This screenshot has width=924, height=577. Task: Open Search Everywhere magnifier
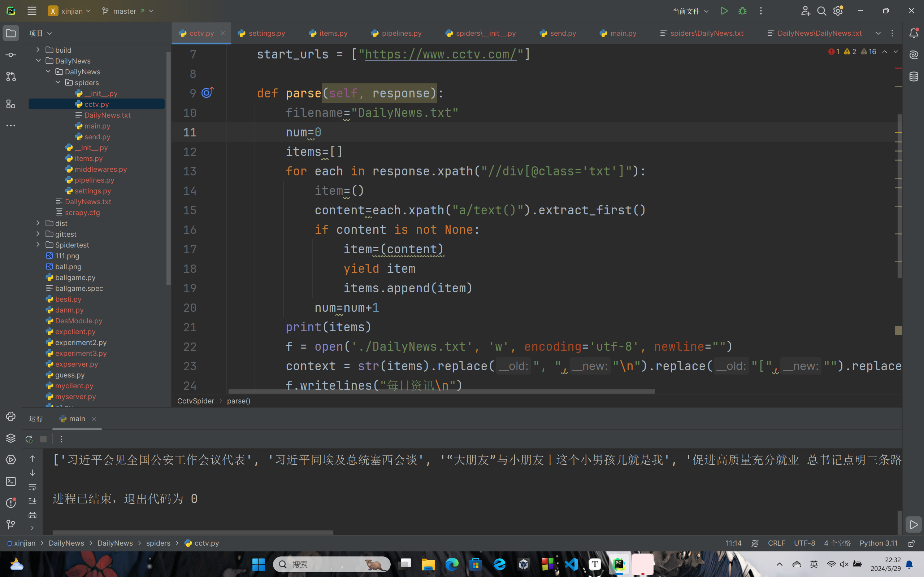tap(822, 11)
